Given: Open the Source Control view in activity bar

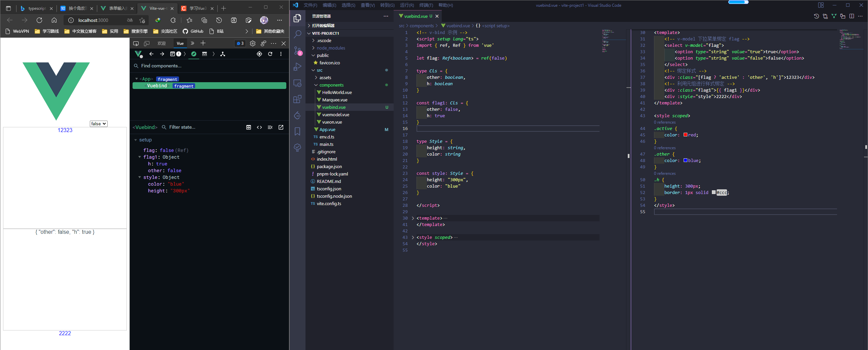Looking at the screenshot, I should (297, 51).
